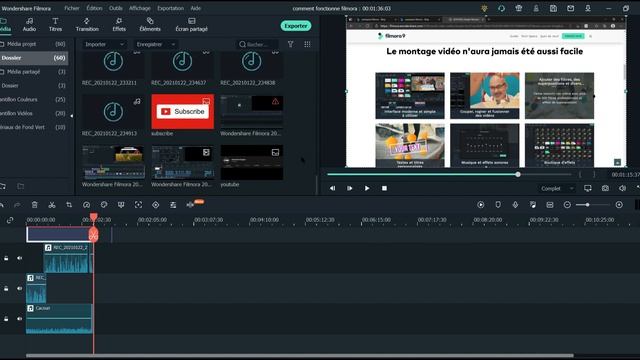Open the Importer dropdown
The image size is (640, 360).
tap(104, 44)
